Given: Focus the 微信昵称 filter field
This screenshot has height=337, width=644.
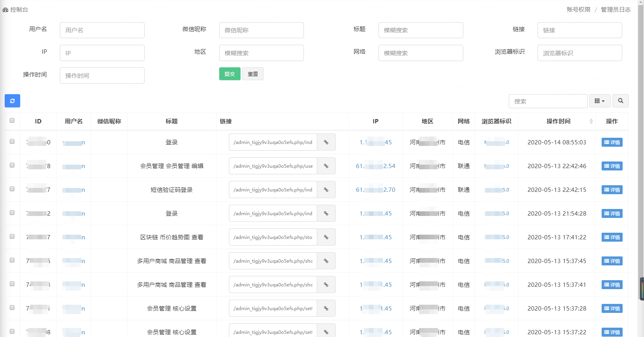Looking at the screenshot, I should coord(262,30).
